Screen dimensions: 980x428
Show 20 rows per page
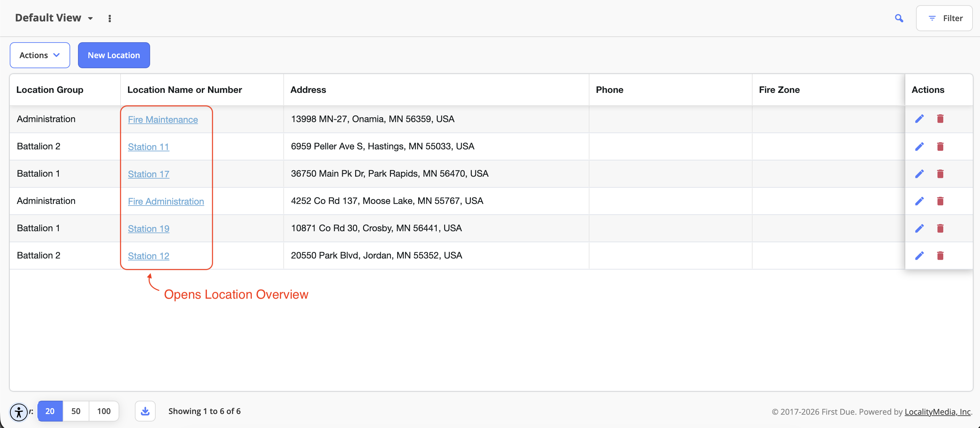pyautogui.click(x=50, y=411)
